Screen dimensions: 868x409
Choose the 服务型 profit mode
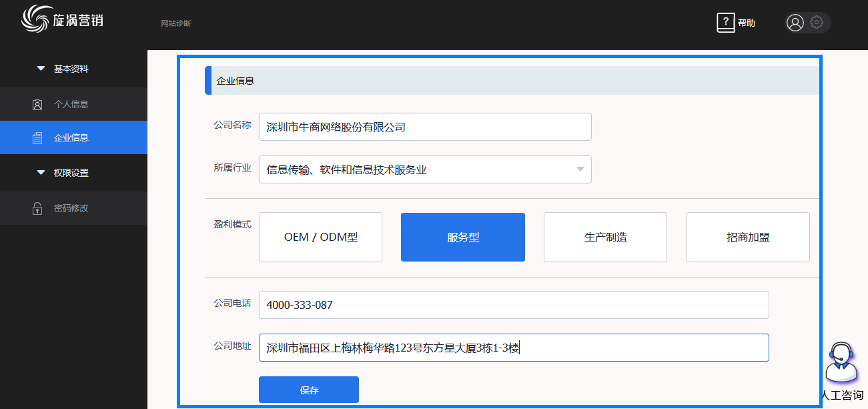coord(463,238)
